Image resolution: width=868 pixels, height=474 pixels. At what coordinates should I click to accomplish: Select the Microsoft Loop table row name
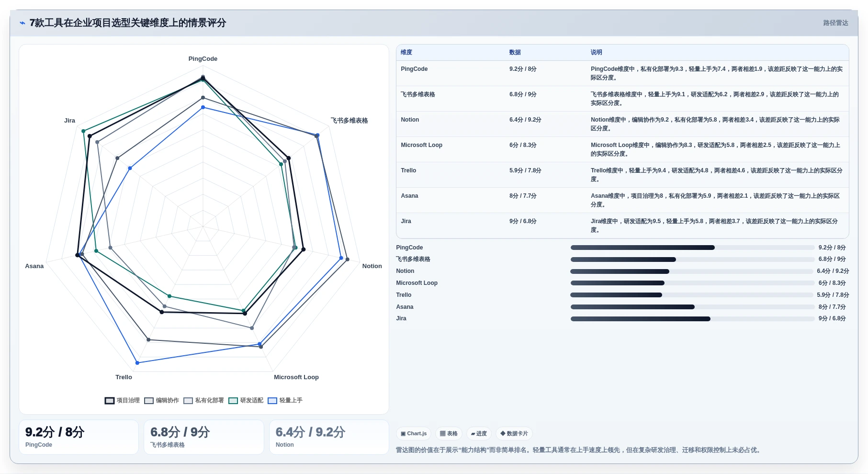[421, 145]
